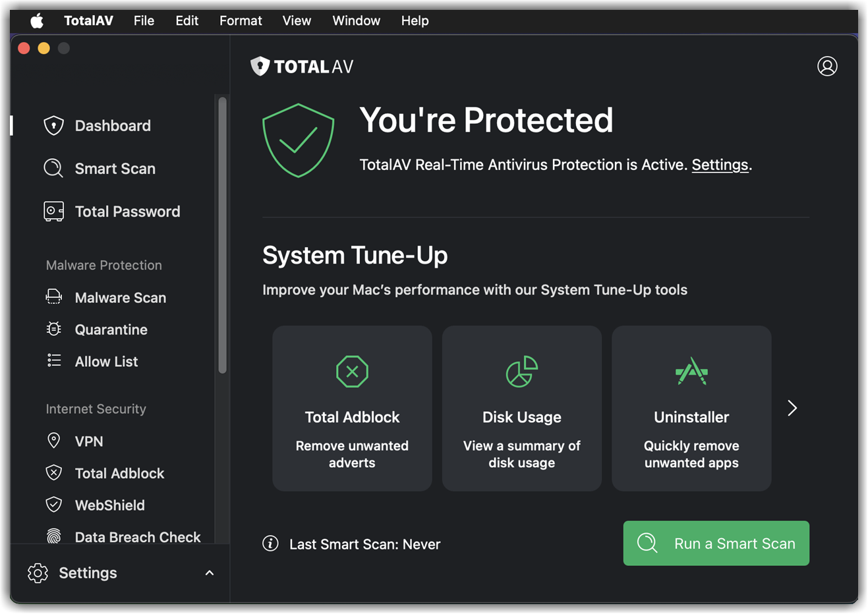This screenshot has height=614, width=868.
Task: Open the File menu
Action: pos(144,20)
